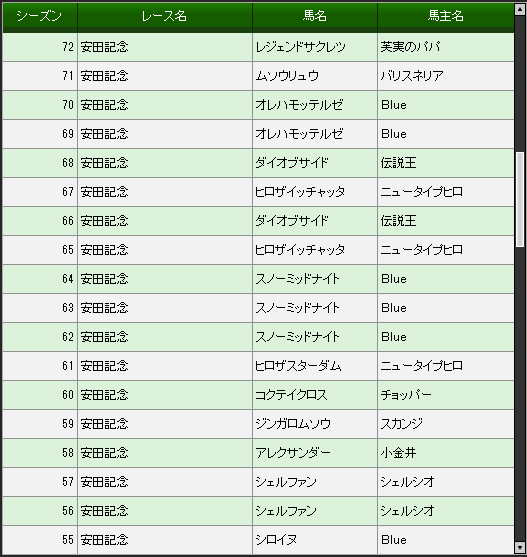The height and width of the screenshot is (557, 527).
Task: Click the vertical scrollbar thumb
Action: (x=520, y=199)
